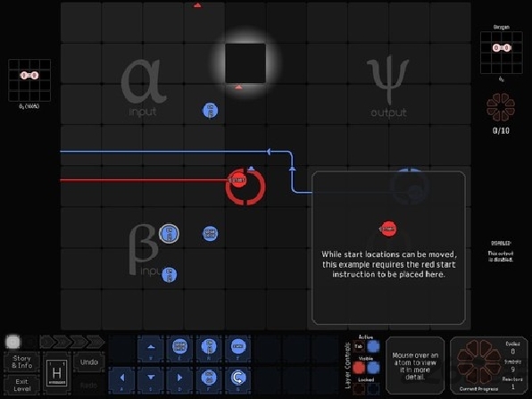Open Story & Info
The image size is (532, 399).
pyautogui.click(x=21, y=362)
